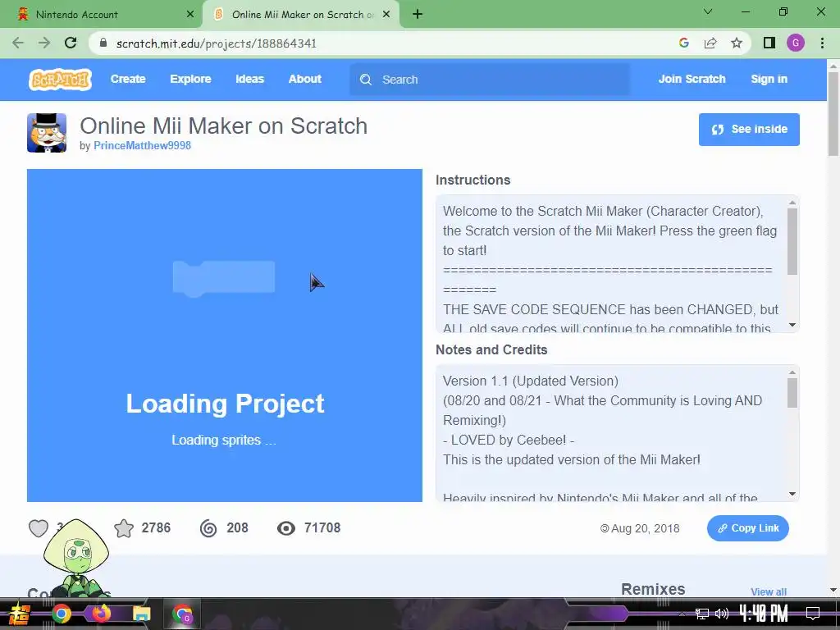Click the taskbar network icon
Screen dimensions: 840x630
(x=702, y=614)
